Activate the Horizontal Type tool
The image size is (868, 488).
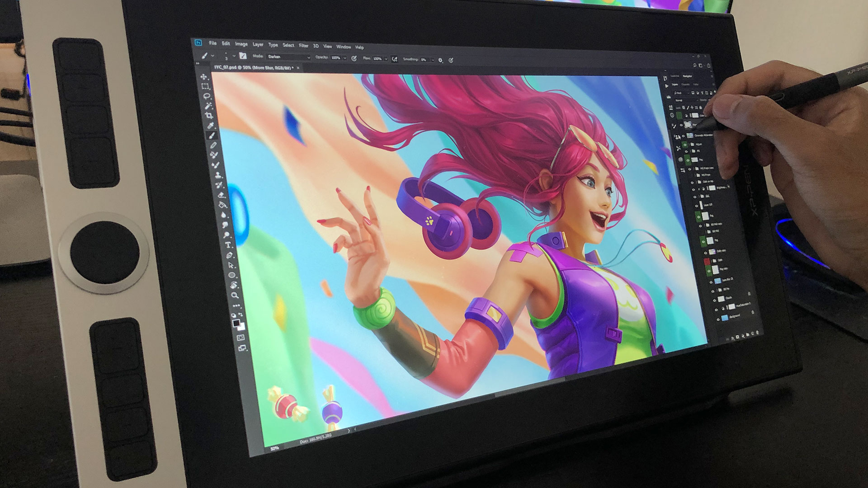coord(228,245)
